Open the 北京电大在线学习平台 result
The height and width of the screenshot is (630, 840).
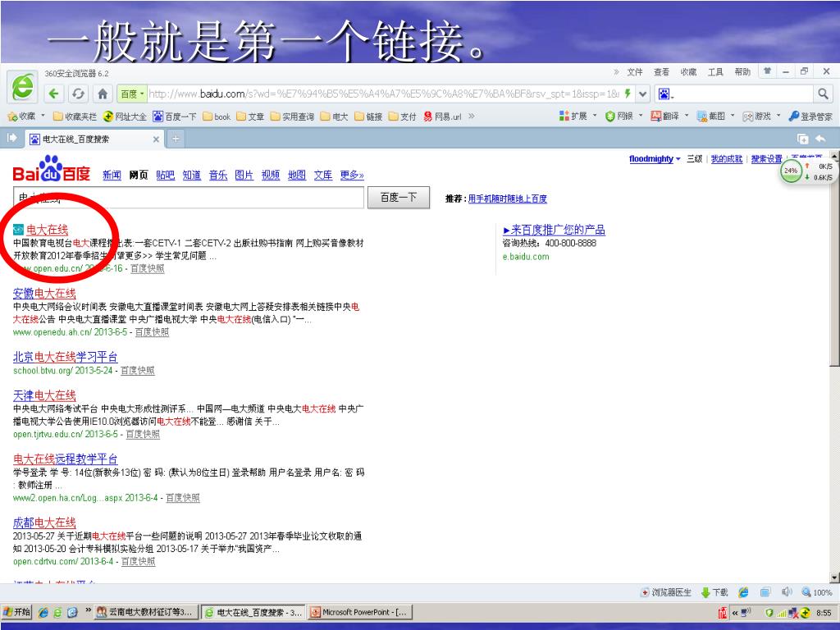pos(66,357)
